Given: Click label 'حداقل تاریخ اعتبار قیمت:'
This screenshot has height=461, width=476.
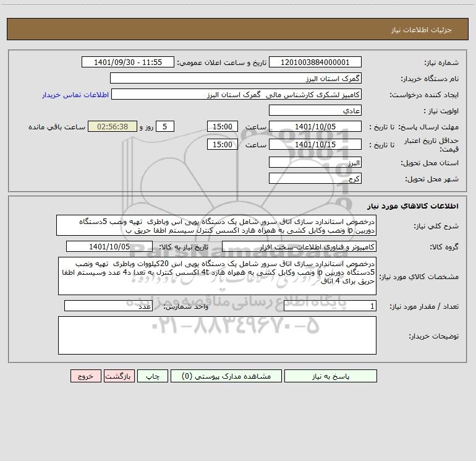Looking at the screenshot, I should (x=431, y=145).
